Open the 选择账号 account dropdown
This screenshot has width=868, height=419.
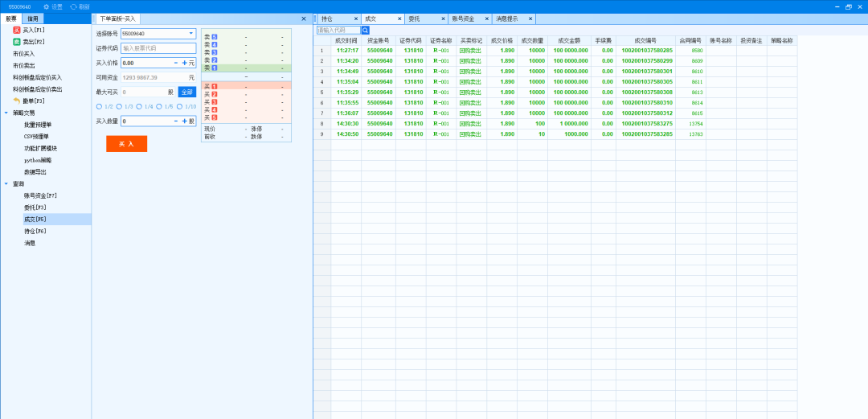coord(191,33)
